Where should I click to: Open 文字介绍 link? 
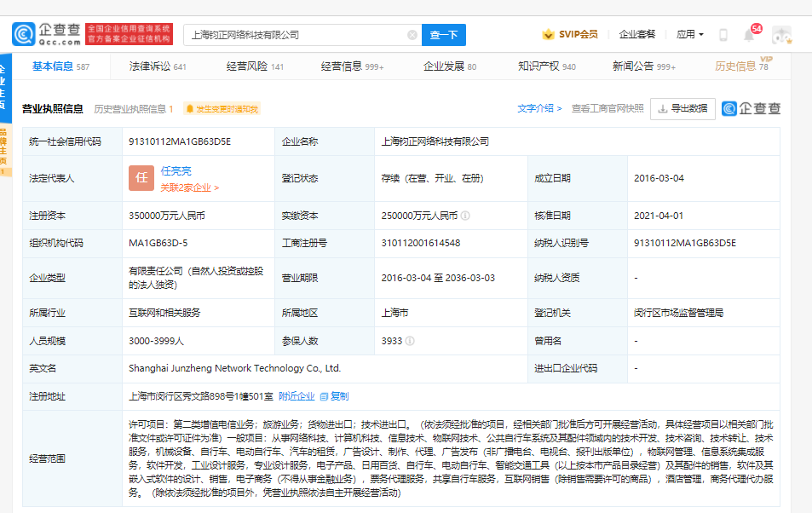pos(539,108)
